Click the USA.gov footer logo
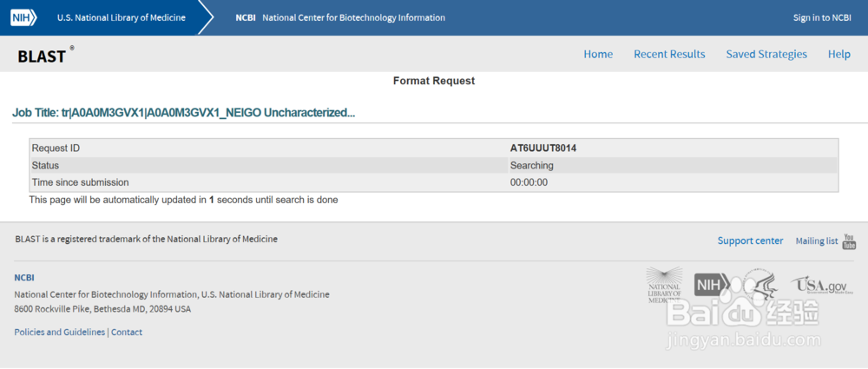 point(822,286)
